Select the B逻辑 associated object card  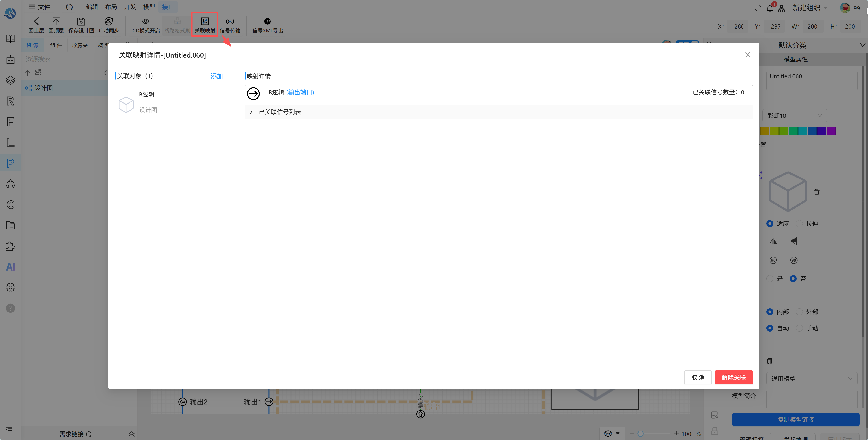tap(173, 105)
